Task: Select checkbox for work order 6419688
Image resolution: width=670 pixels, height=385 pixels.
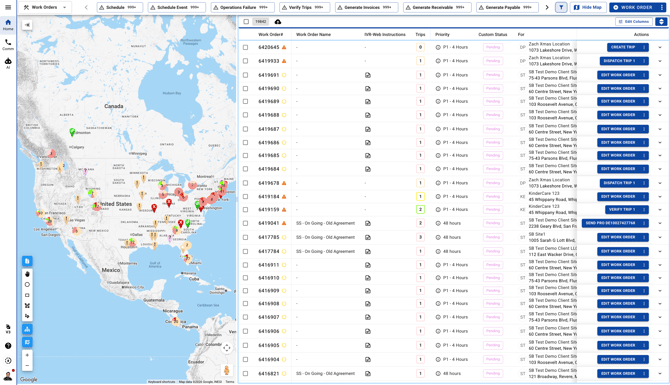Action: coord(245,115)
